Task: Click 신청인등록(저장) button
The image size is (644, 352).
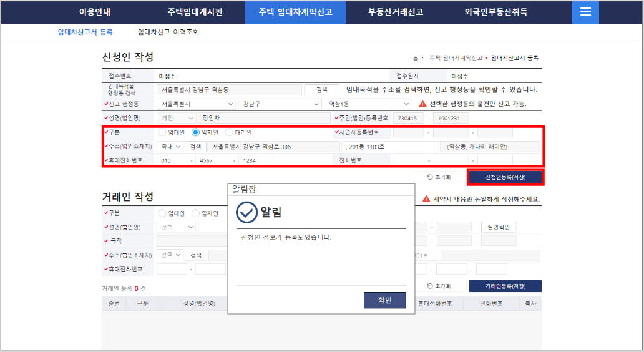Action: [x=505, y=177]
